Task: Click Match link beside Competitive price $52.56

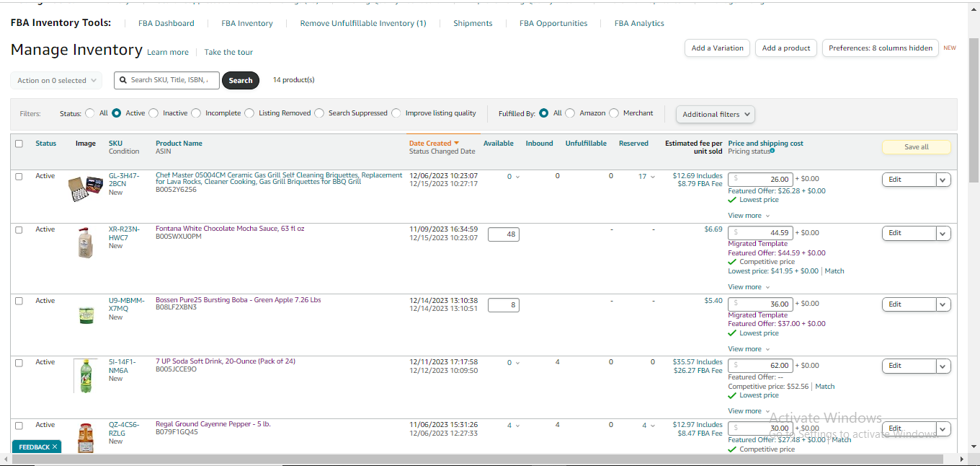Action: tap(825, 387)
